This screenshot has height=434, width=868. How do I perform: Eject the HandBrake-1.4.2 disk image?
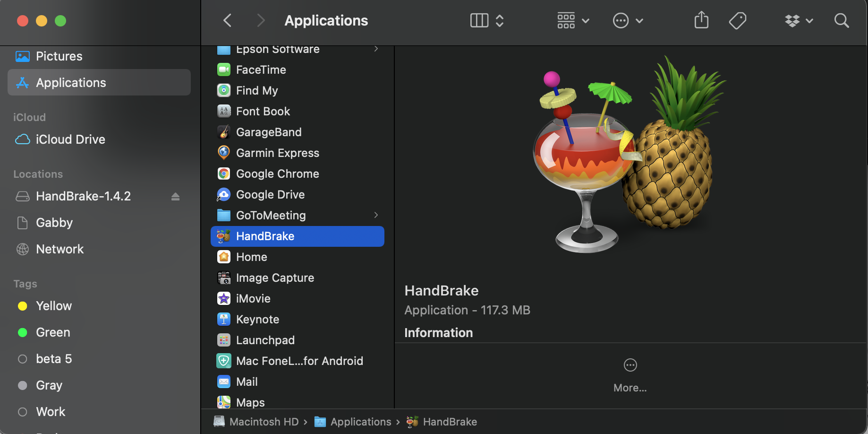click(x=175, y=196)
